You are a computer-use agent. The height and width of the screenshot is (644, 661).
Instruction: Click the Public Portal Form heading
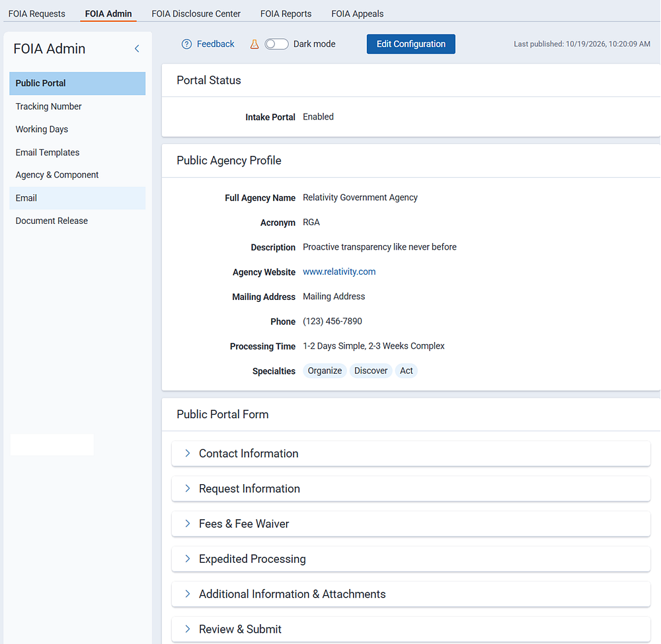tap(223, 414)
